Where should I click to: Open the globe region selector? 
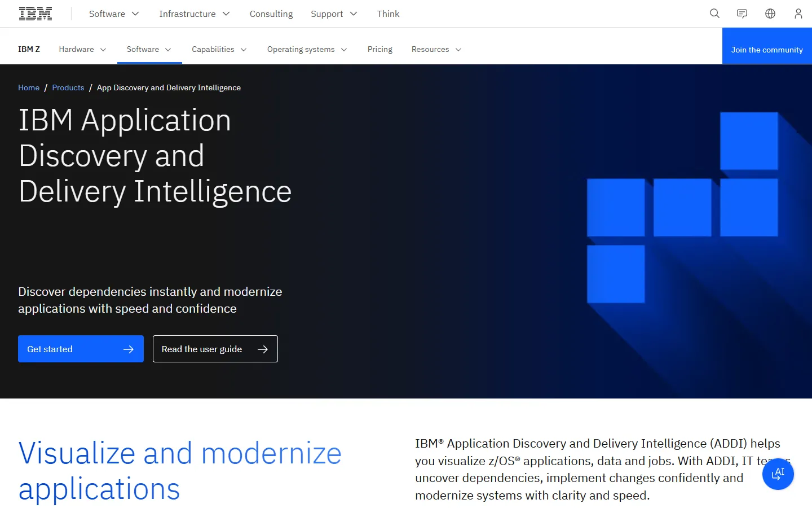[x=770, y=14]
